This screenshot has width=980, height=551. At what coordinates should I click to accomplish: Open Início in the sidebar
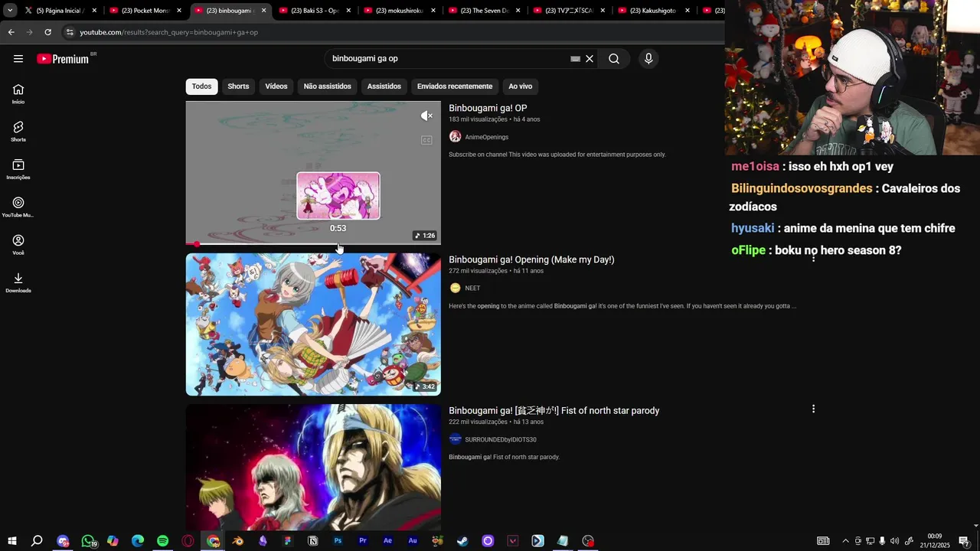pos(18,94)
